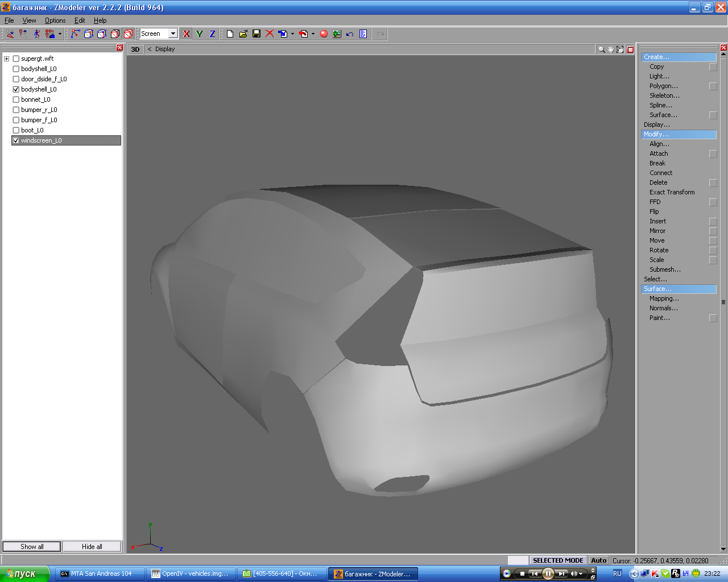Open the Screen axis dropdown

point(173,34)
